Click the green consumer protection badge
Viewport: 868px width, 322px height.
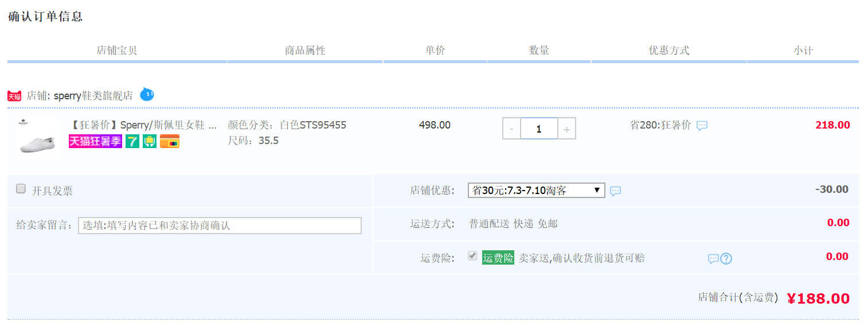150,141
